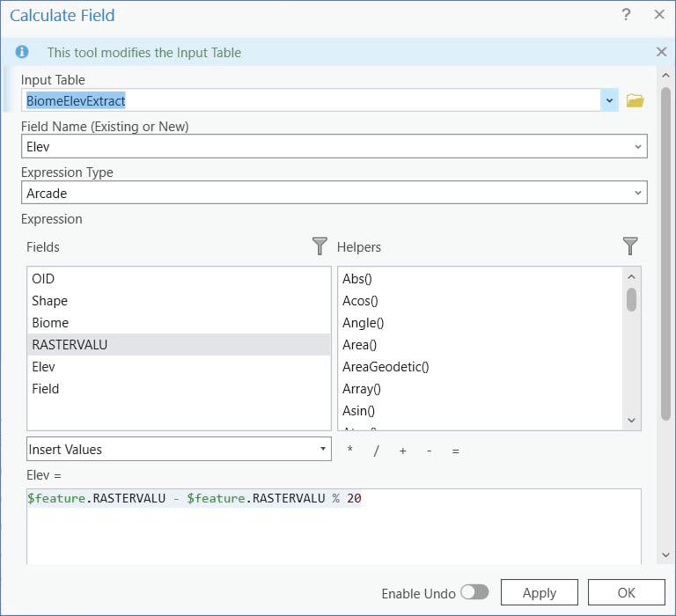
Task: Click the Elev expression text box
Action: coord(334,526)
